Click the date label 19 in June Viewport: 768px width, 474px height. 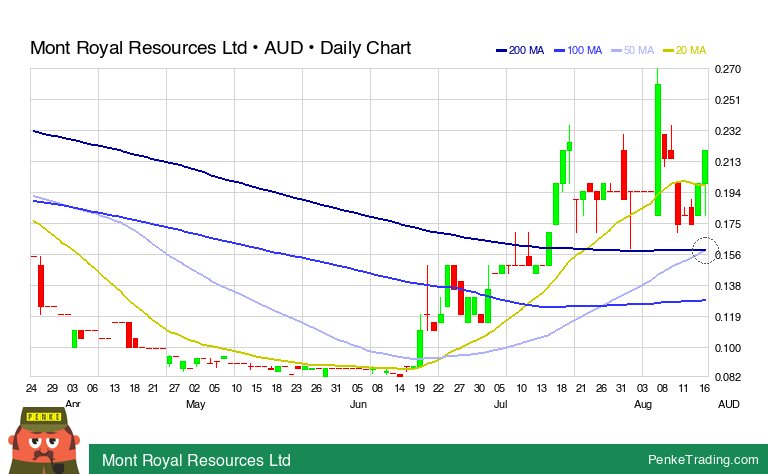pos(420,388)
